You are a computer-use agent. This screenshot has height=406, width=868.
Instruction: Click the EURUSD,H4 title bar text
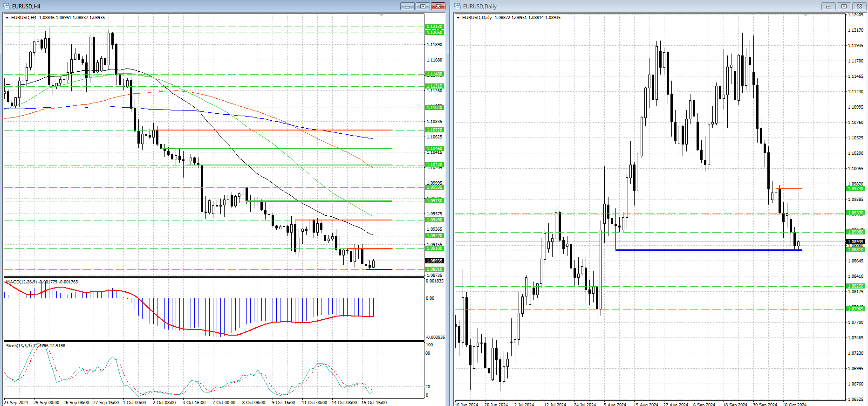(x=26, y=7)
